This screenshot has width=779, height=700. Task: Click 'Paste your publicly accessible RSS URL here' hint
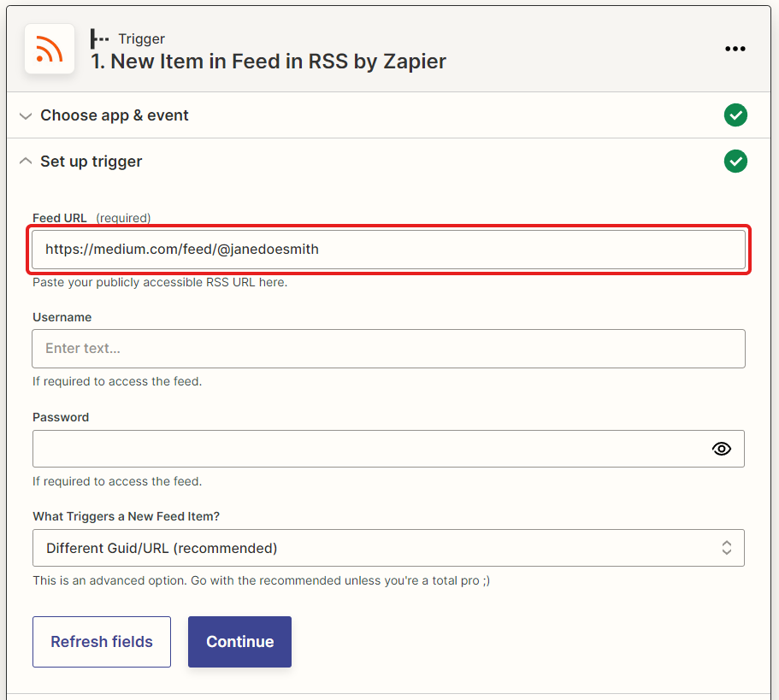click(x=160, y=283)
